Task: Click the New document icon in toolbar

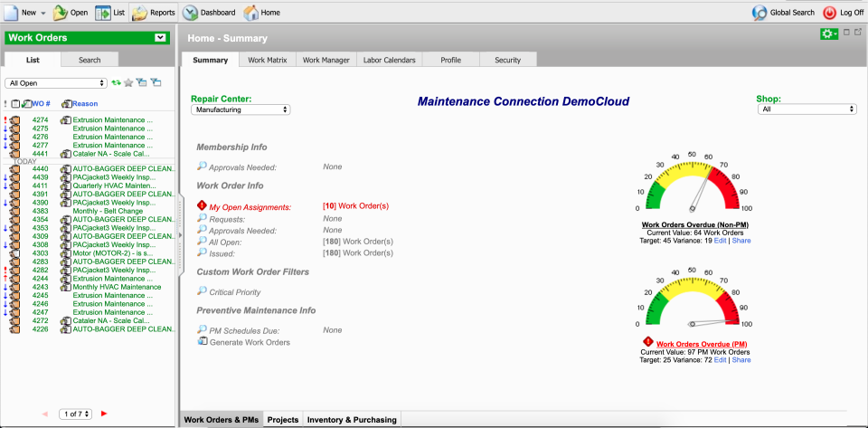Action: (11, 12)
